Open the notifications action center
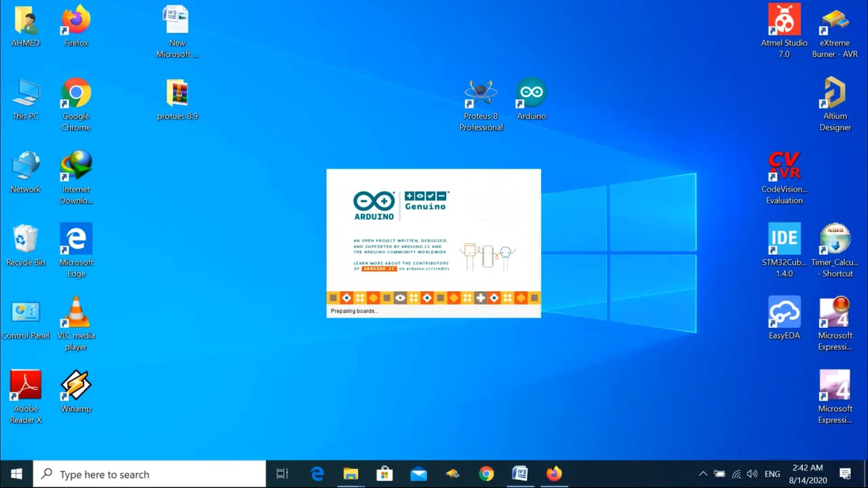Screen dimensions: 868x488 pos(846,474)
